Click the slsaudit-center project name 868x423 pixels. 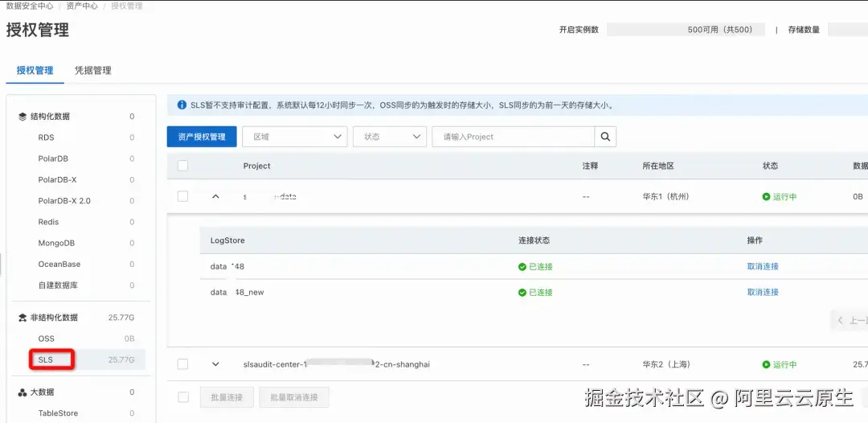point(337,364)
